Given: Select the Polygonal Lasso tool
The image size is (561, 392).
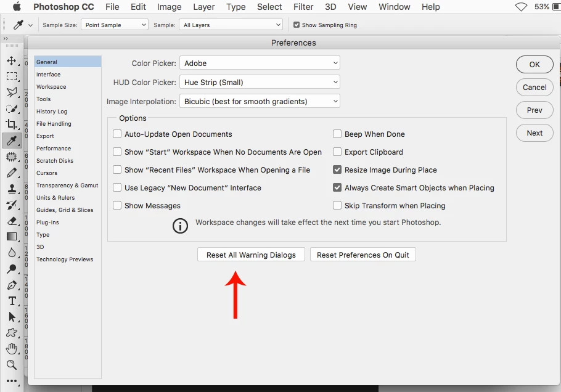Looking at the screenshot, I should point(12,92).
